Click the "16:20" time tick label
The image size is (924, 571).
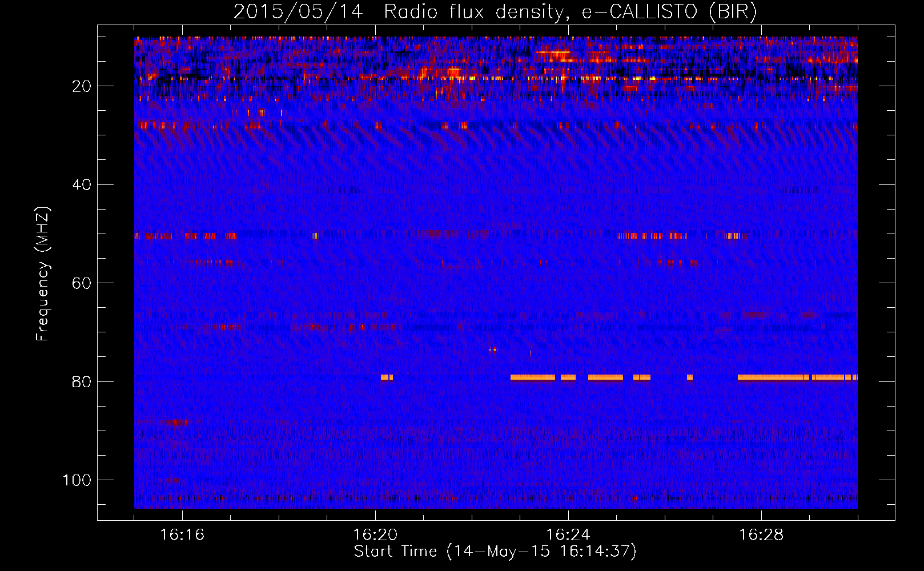375,534
